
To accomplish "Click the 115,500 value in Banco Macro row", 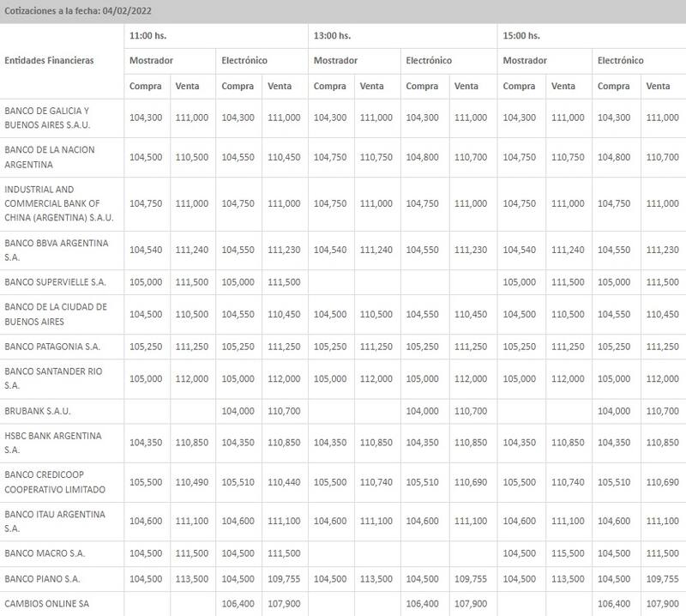I will point(563,553).
